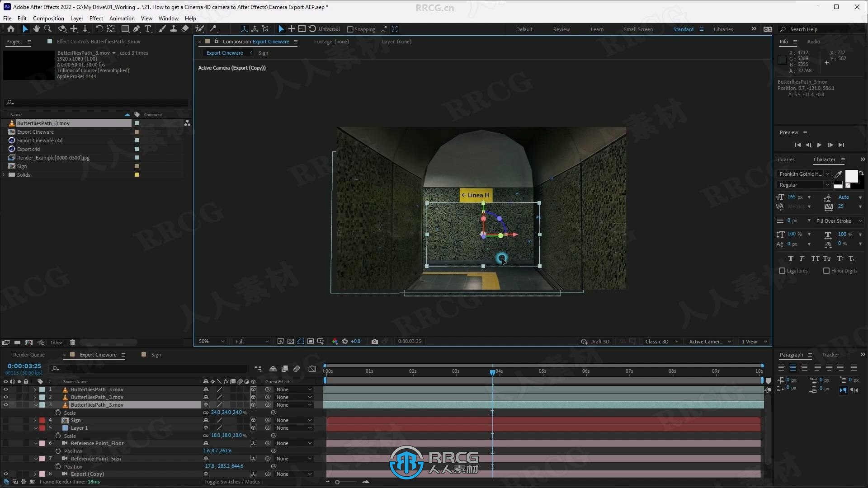Viewport: 868px width, 488px height.
Task: Hide layer 1 ButterfliesPath_3.mov eye toggle
Action: pos(6,389)
